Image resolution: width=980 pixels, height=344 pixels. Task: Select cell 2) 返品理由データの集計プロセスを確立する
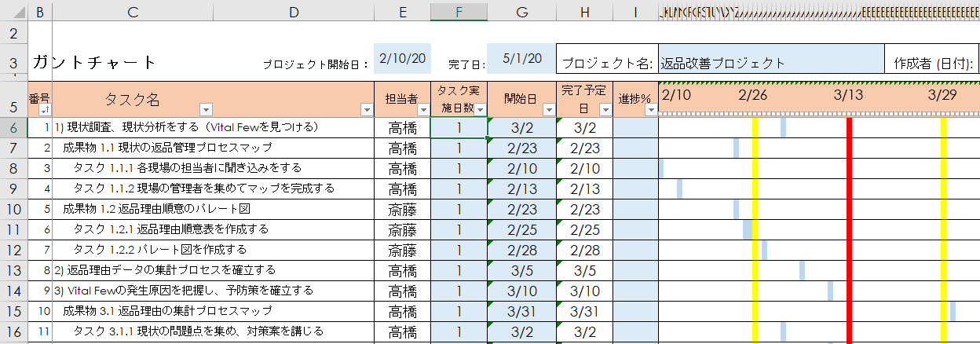213,270
